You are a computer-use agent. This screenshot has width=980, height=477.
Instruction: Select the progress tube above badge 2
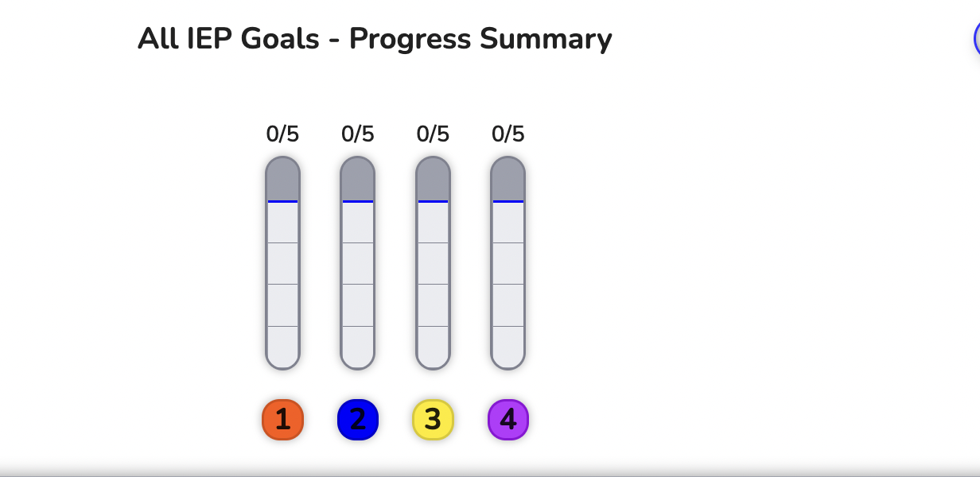click(358, 263)
